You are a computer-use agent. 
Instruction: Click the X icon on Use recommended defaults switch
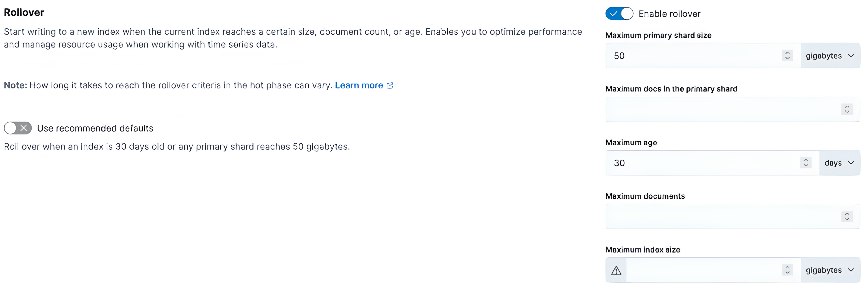(x=23, y=128)
